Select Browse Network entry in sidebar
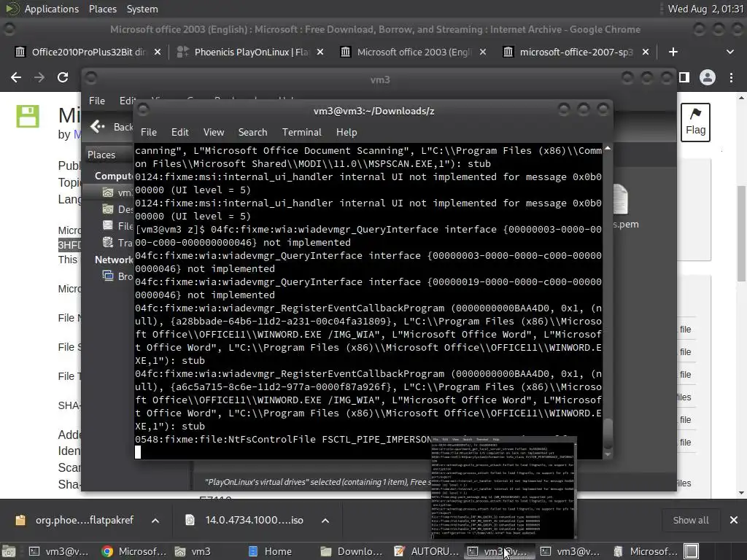747x560 pixels. (117, 276)
